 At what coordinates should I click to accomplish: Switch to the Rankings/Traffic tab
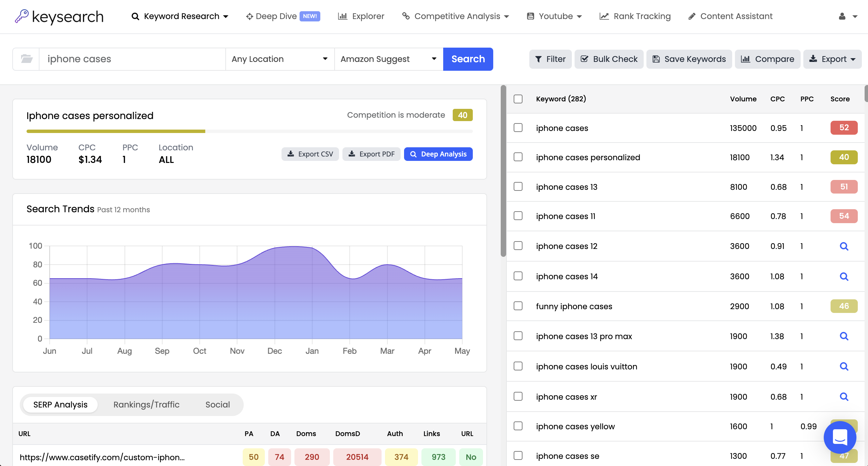(x=146, y=404)
